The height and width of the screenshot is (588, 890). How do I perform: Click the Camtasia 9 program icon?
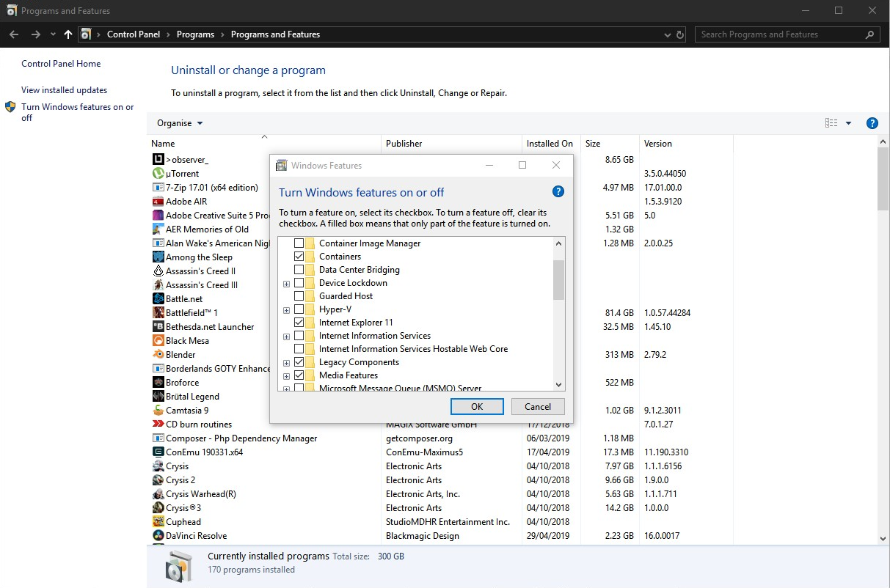point(158,410)
